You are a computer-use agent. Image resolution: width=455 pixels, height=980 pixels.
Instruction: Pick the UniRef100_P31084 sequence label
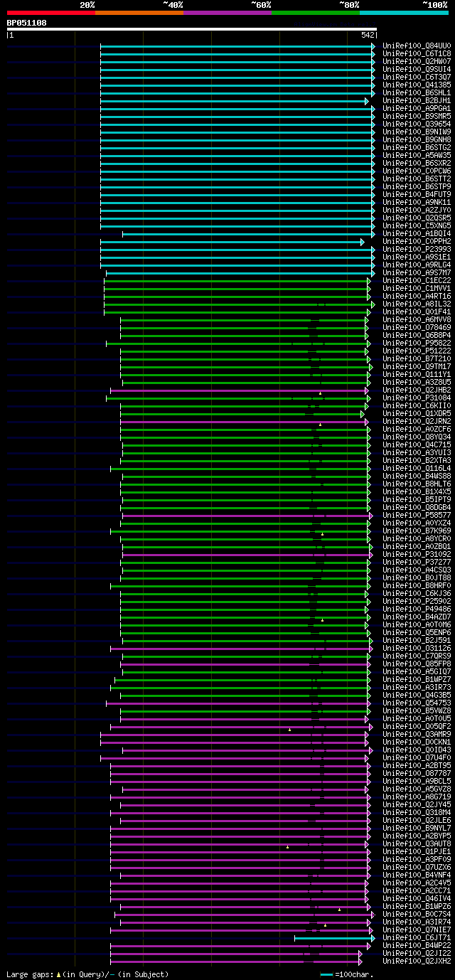(x=417, y=398)
